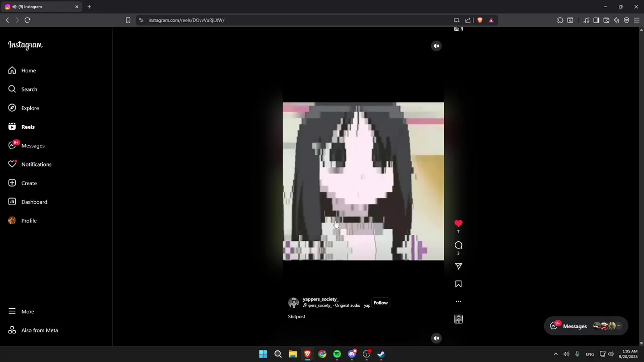
Task: Toggle mute button below the reel caption
Action: 436,338
